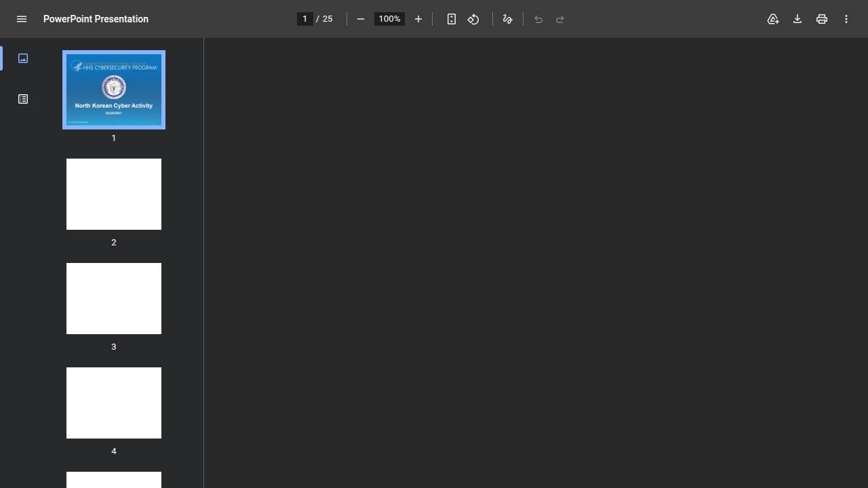
Task: Open the more actions three-dot menu
Action: click(846, 19)
